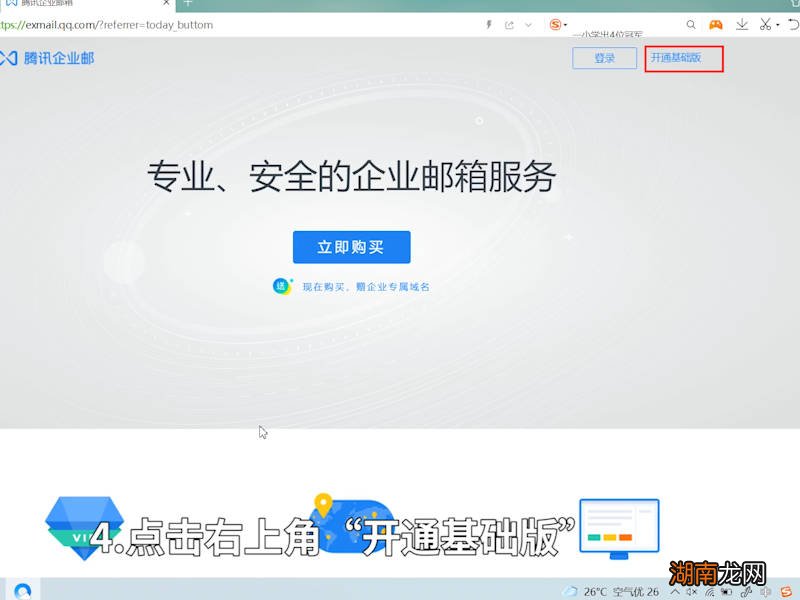800x600 pixels.
Task: Open the download manager icon
Action: point(742,24)
